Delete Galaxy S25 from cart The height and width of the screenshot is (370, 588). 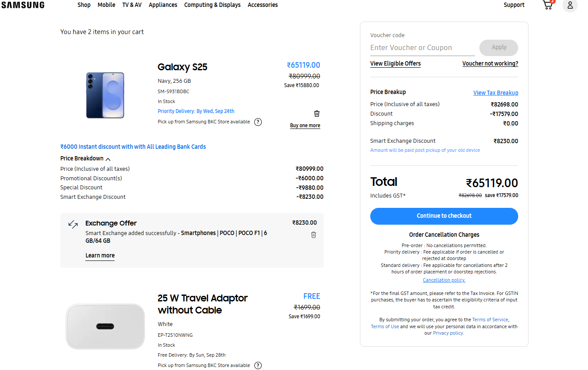pos(317,113)
